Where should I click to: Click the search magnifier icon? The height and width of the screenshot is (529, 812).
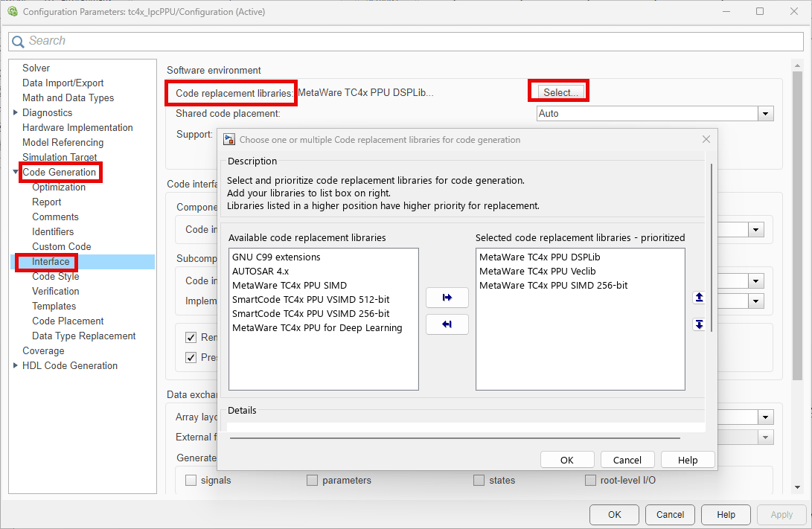(x=18, y=41)
